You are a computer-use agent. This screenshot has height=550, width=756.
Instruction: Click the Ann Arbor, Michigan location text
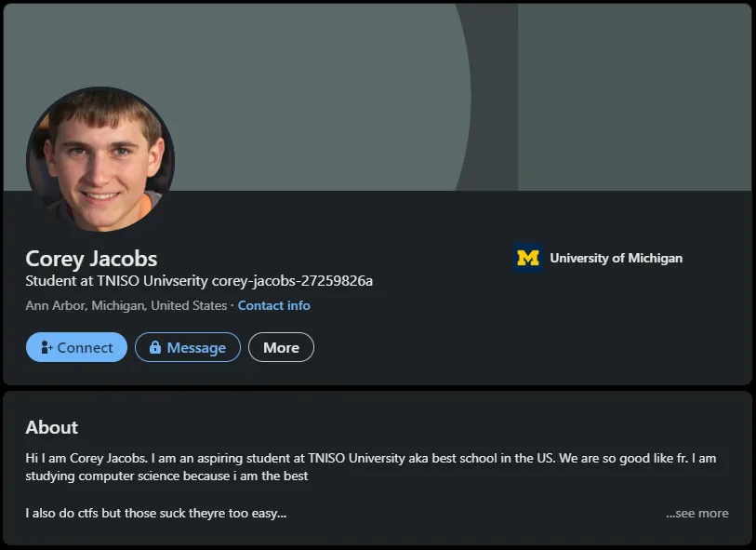coord(126,305)
